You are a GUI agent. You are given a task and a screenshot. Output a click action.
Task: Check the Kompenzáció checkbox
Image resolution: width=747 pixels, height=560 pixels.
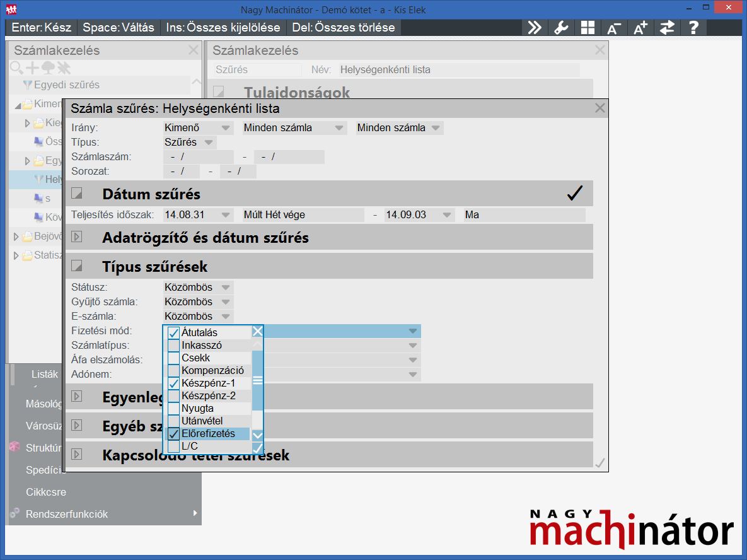(173, 371)
